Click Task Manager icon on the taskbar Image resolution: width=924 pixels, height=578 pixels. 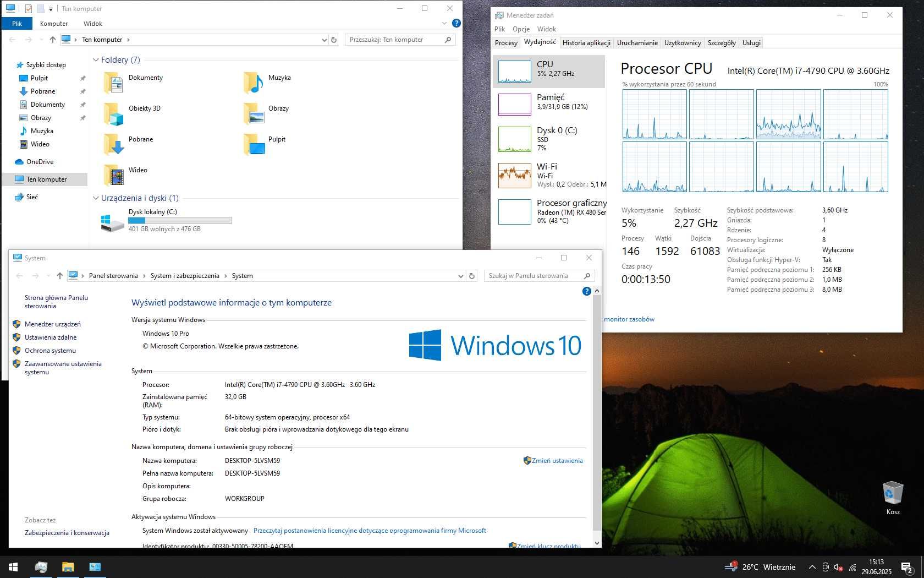(41, 566)
